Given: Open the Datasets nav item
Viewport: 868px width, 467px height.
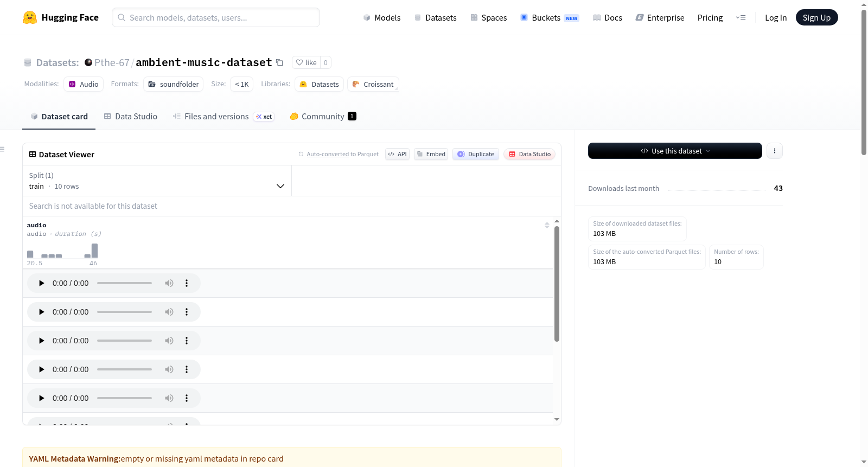Looking at the screenshot, I should tap(435, 17).
